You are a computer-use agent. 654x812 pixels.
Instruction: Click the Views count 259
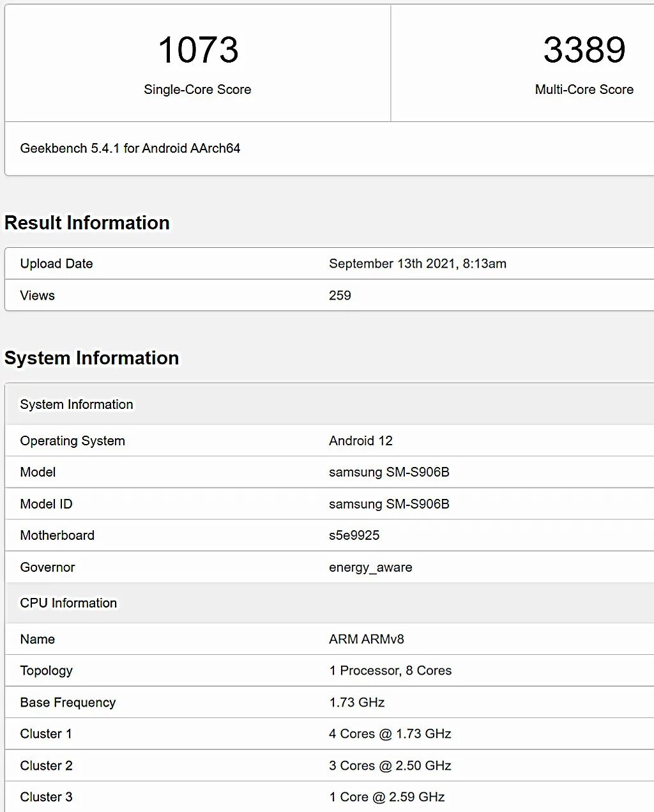[339, 295]
